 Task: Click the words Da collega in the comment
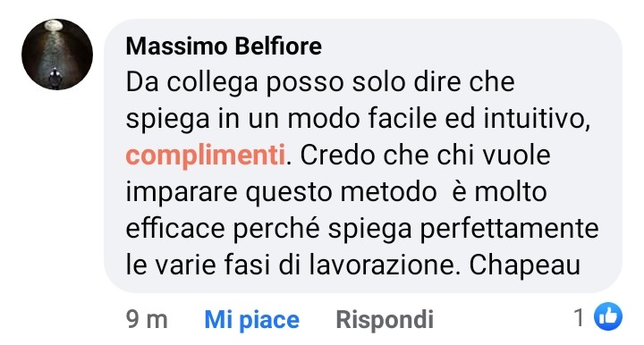click(191, 82)
